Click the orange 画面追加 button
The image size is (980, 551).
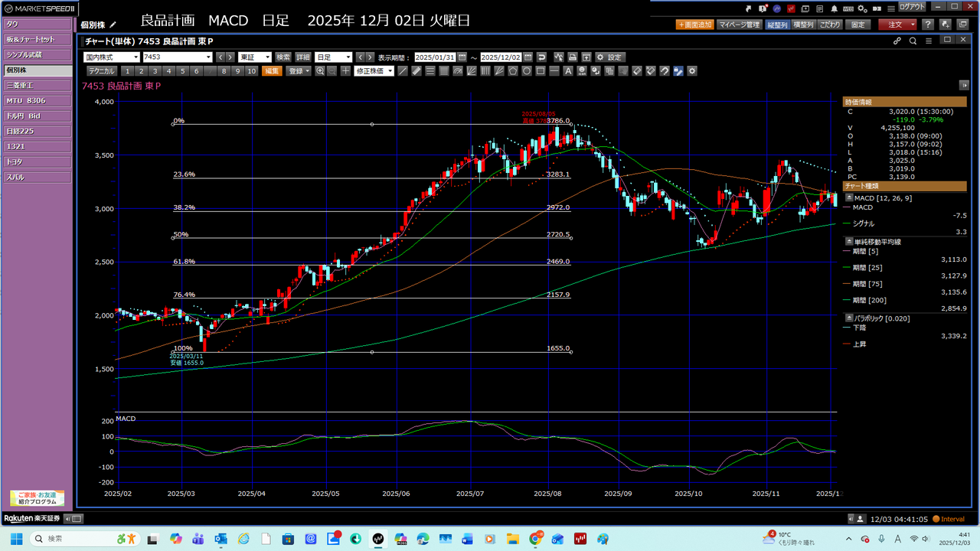pyautogui.click(x=696, y=24)
